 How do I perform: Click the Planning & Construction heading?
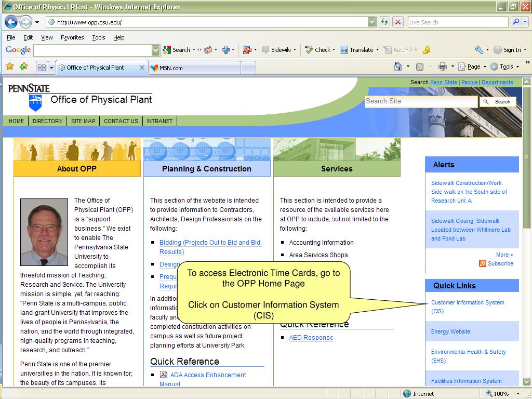[x=207, y=169]
